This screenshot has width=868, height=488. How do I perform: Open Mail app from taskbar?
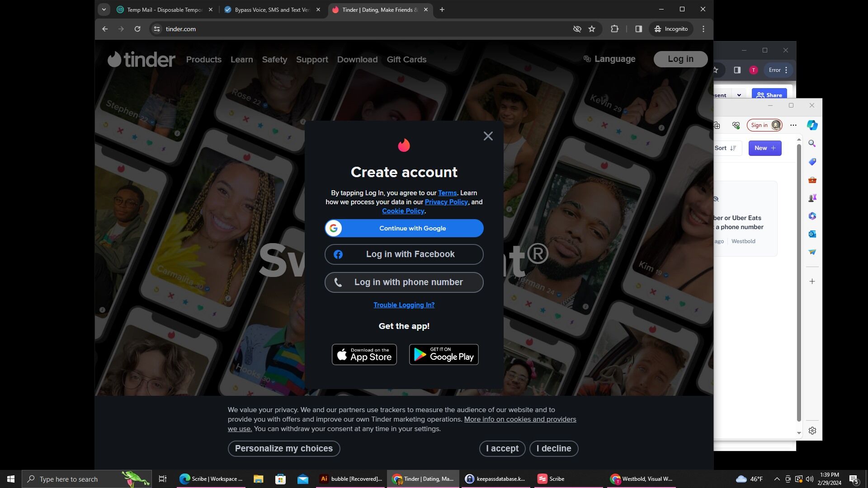(303, 479)
